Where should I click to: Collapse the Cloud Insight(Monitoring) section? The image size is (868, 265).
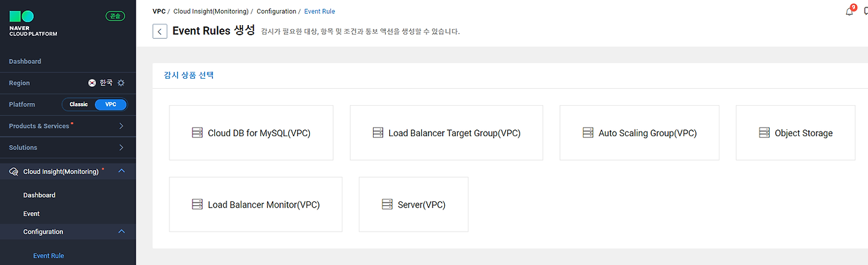click(x=121, y=171)
